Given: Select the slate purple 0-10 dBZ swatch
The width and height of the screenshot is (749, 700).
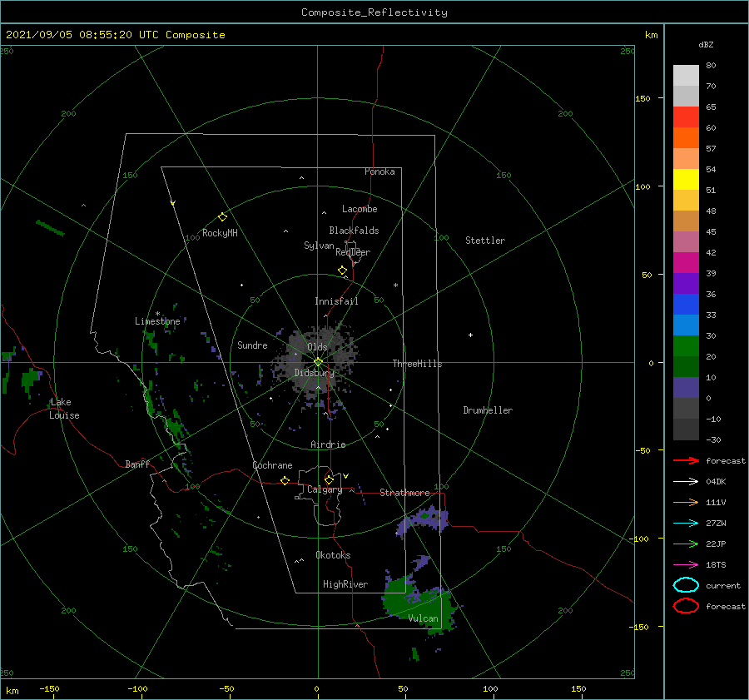Looking at the screenshot, I should (686, 387).
